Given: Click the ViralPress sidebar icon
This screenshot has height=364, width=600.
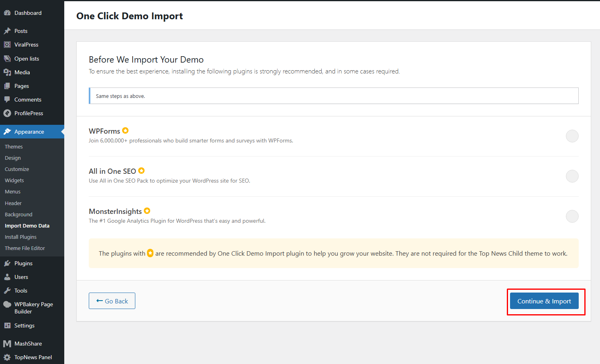Looking at the screenshot, I should pyautogui.click(x=7, y=45).
